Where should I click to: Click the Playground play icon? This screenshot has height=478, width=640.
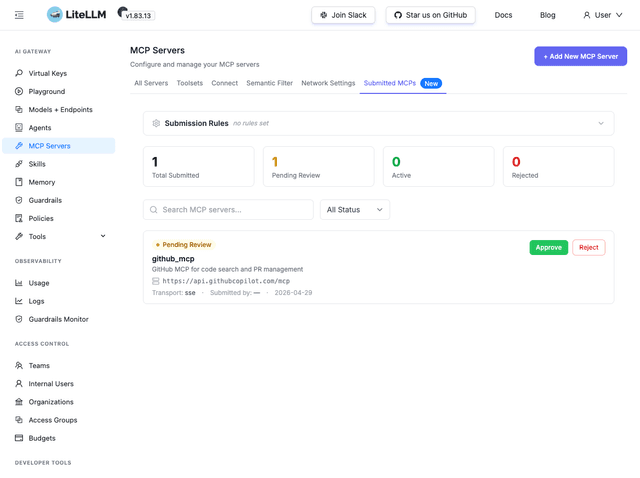click(19, 91)
